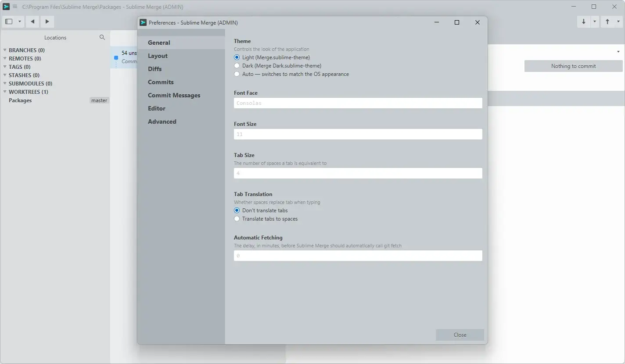Select Don't translate tabs option
Viewport: 625px width, 364px height.
point(237,211)
